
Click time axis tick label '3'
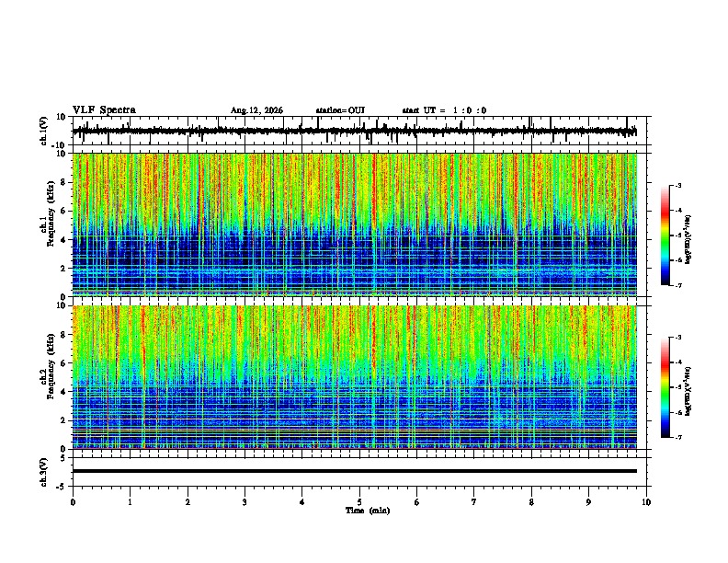pos(245,502)
